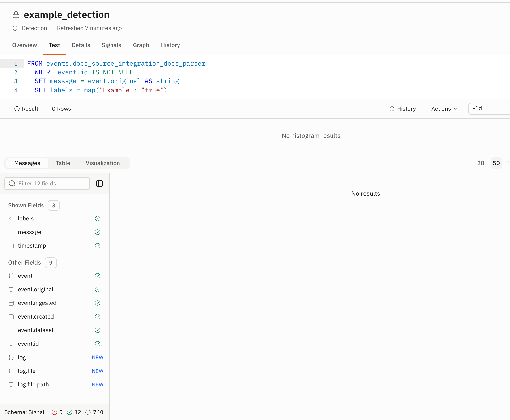Click the timestamp calendar icon
This screenshot has height=420, width=510.
[x=11, y=246]
